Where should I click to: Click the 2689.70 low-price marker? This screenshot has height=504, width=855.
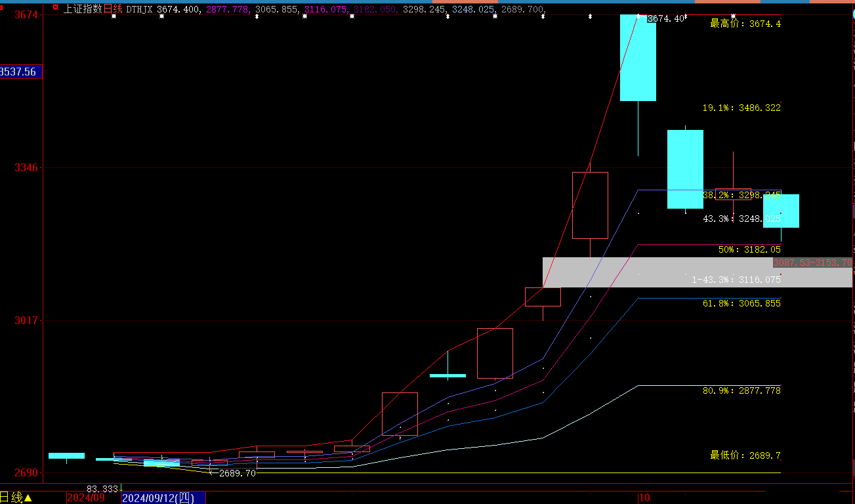pos(237,473)
